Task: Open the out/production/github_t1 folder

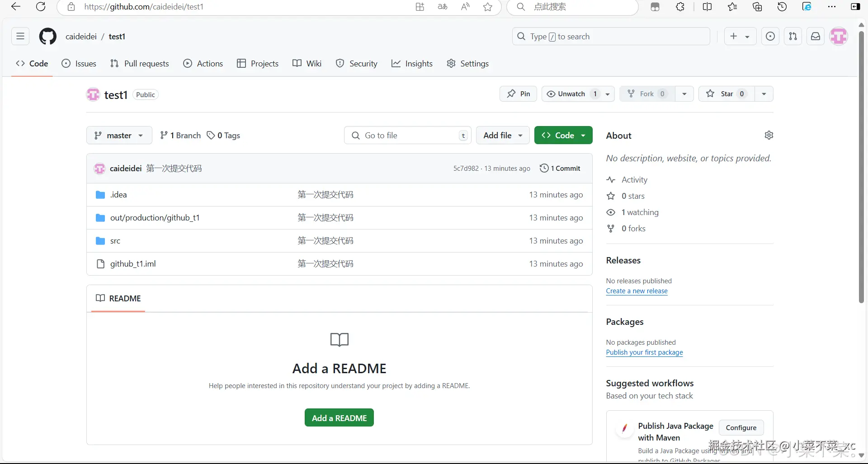Action: 155,218
